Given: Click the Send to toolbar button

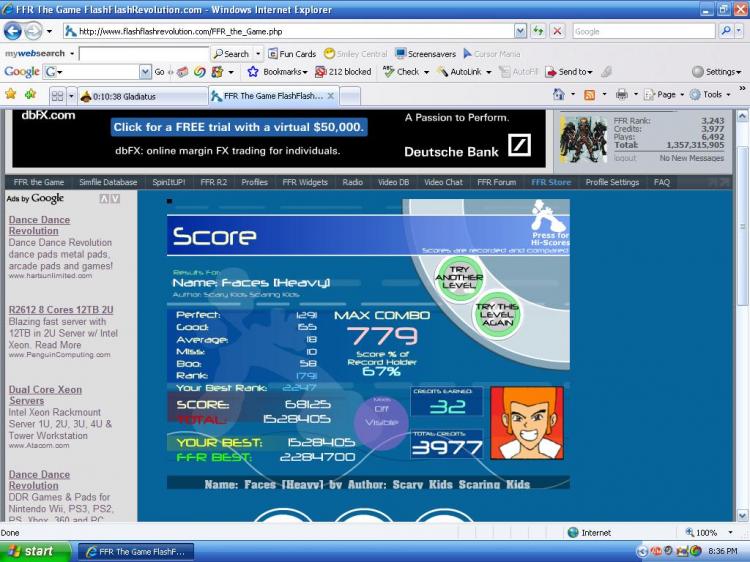Looking at the screenshot, I should pos(569,72).
